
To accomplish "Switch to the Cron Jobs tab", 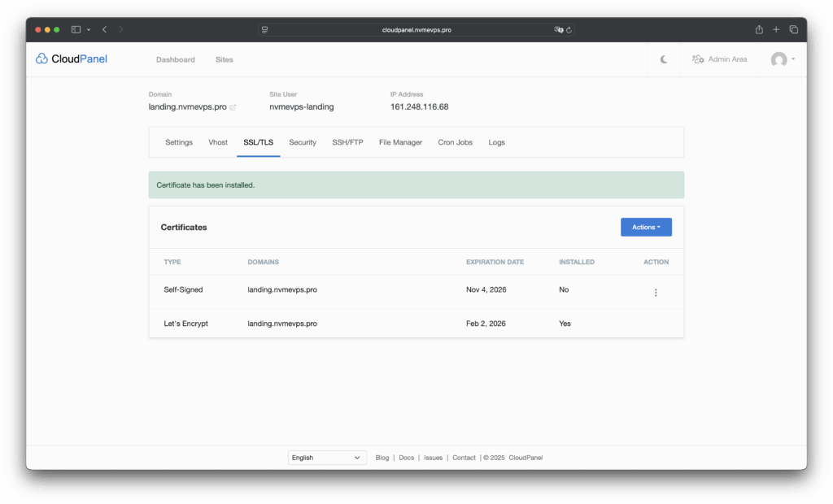I will pos(455,142).
